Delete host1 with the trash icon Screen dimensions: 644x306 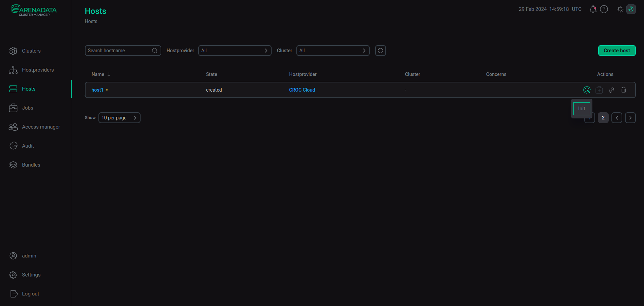tap(624, 90)
